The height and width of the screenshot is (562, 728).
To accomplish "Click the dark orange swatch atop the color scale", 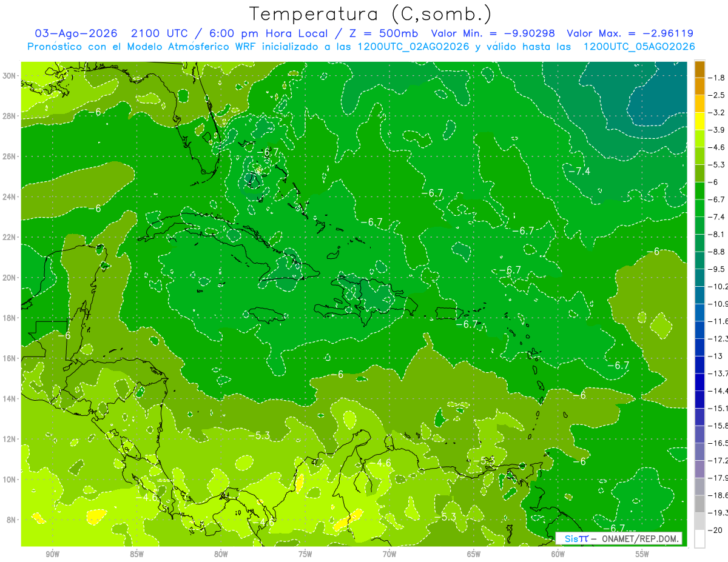I will (699, 69).
